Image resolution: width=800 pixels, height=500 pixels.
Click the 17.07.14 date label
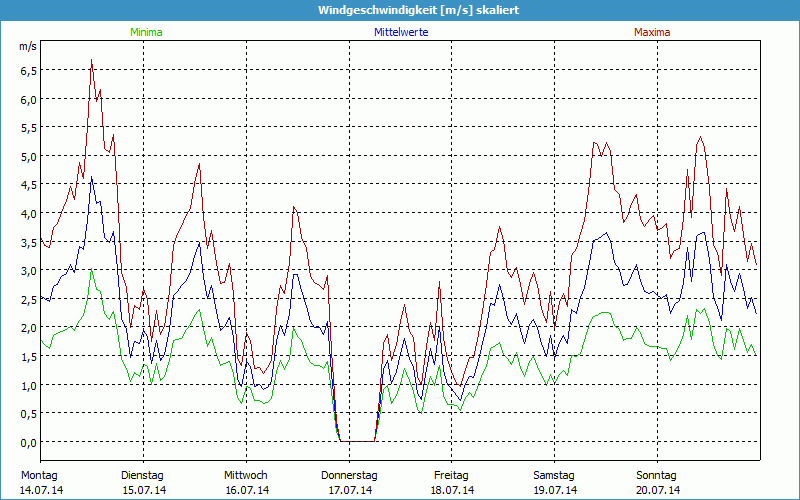pos(350,490)
